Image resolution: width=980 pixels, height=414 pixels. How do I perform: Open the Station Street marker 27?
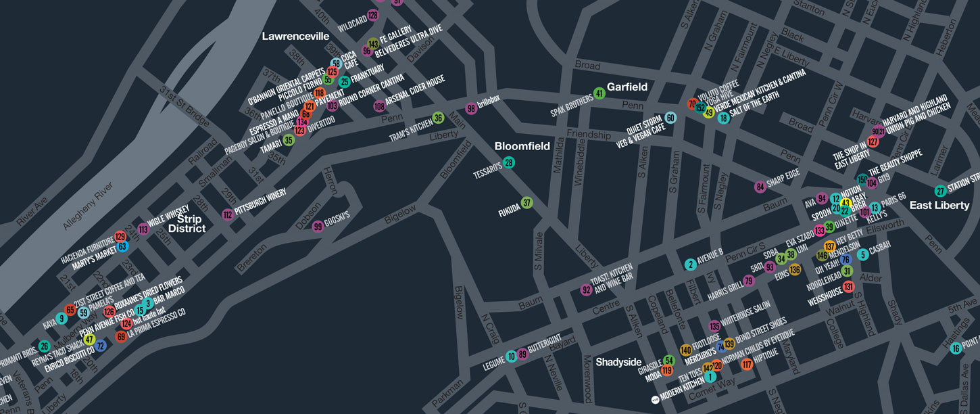coord(940,191)
